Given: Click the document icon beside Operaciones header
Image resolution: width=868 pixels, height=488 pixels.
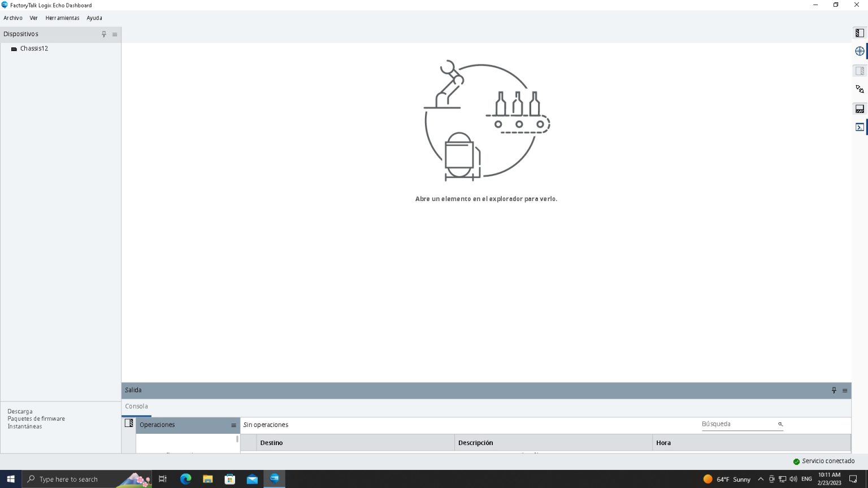Looking at the screenshot, I should [x=129, y=422].
